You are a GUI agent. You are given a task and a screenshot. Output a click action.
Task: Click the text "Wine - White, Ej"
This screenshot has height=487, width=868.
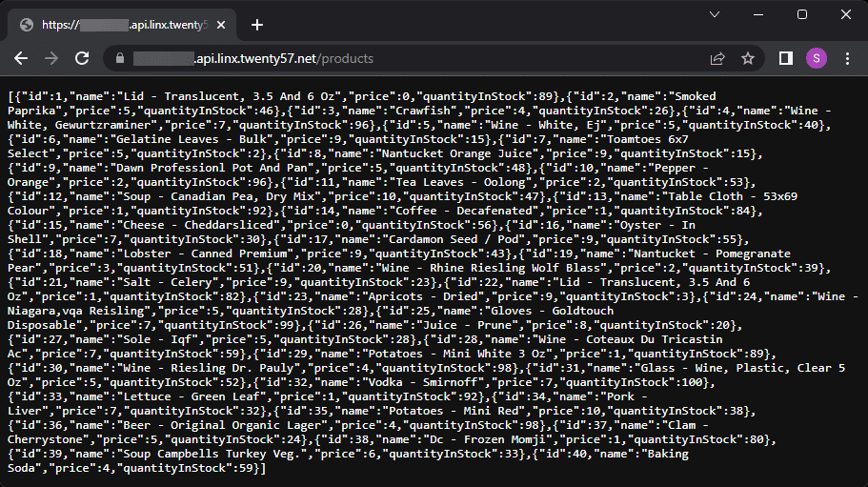click(545, 125)
